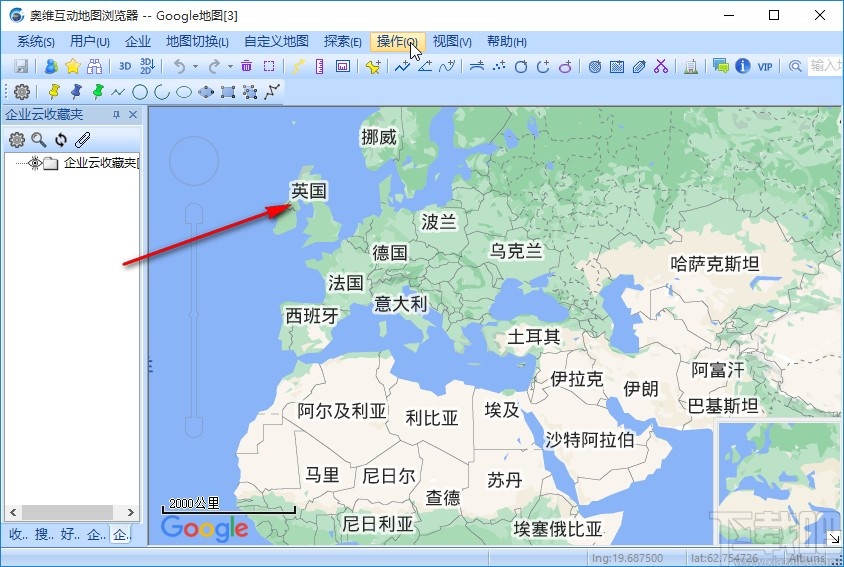The width and height of the screenshot is (844, 567).
Task: Open the redo history dropdown arrow
Action: pos(230,66)
